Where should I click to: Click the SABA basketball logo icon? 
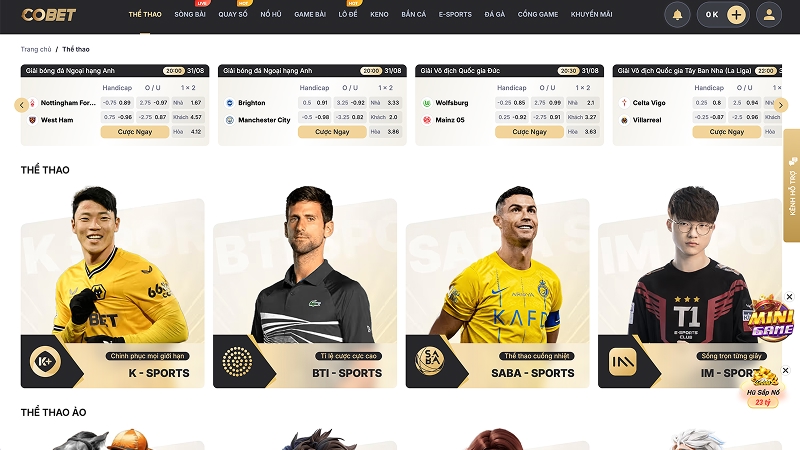point(430,361)
